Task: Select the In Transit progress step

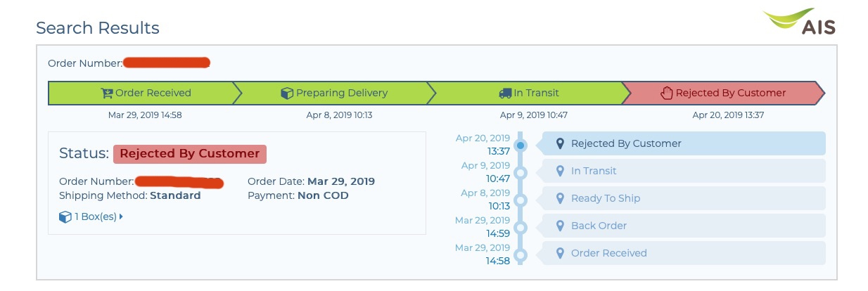Action: point(530,93)
